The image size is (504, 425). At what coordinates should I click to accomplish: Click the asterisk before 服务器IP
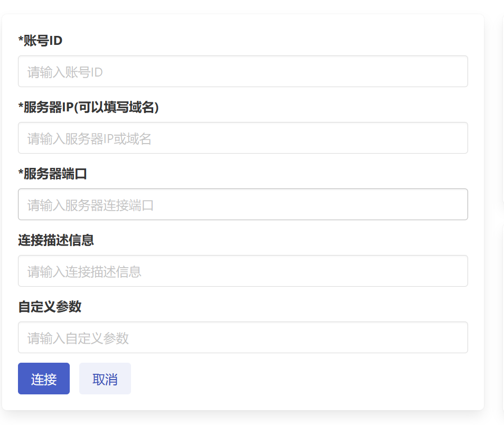click(x=21, y=106)
